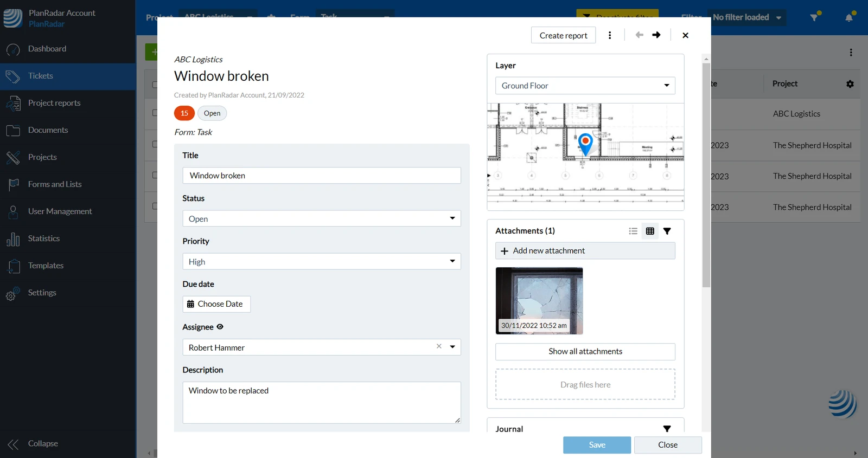Close the ticket dialog with X
This screenshot has height=458, width=868.
point(685,35)
